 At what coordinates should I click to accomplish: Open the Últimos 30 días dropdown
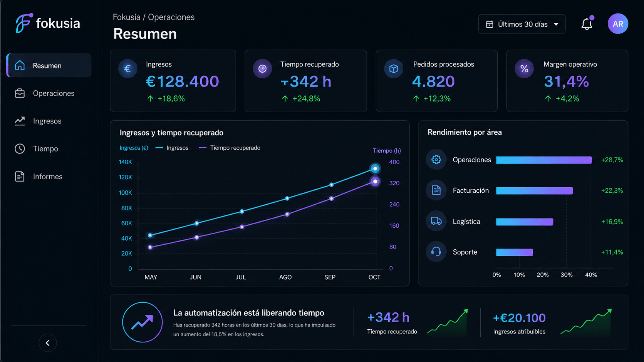click(x=522, y=24)
